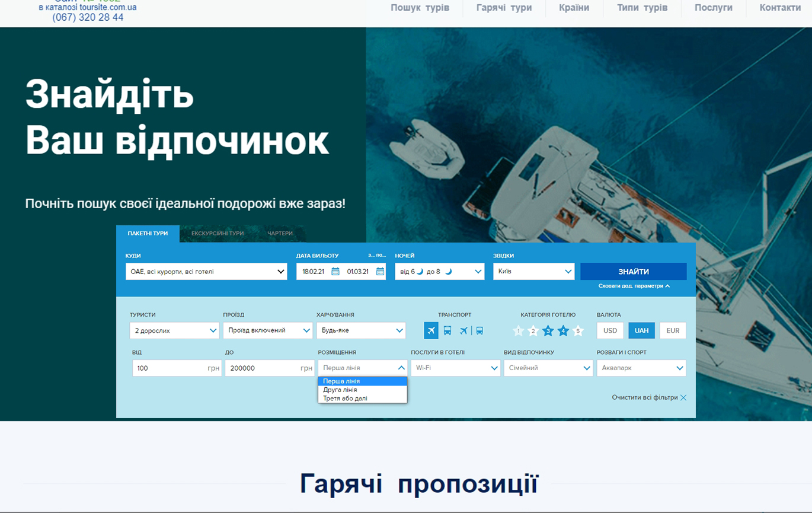Click the 18.02.21 start date field
Image resolution: width=812 pixels, height=513 pixels.
(313, 272)
